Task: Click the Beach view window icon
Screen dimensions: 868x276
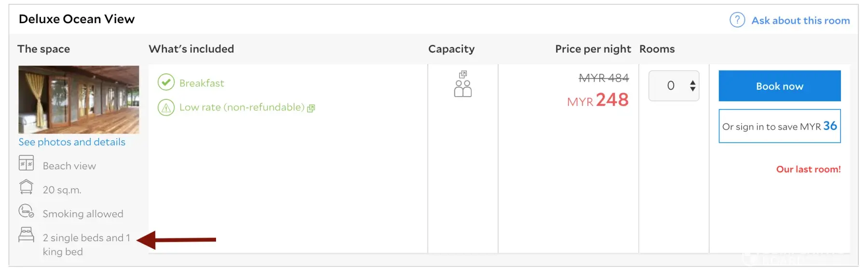Action: coord(27,163)
